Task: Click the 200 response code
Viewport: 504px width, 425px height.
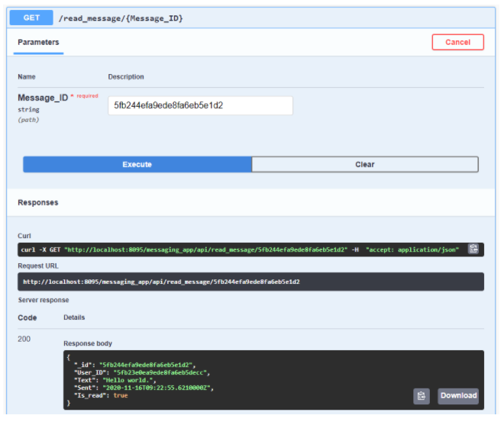Action: [x=24, y=338]
